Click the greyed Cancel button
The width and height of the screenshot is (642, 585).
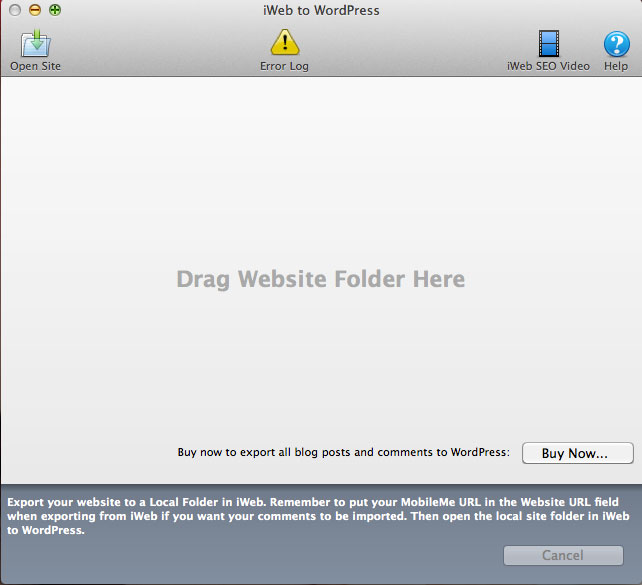[x=563, y=555]
